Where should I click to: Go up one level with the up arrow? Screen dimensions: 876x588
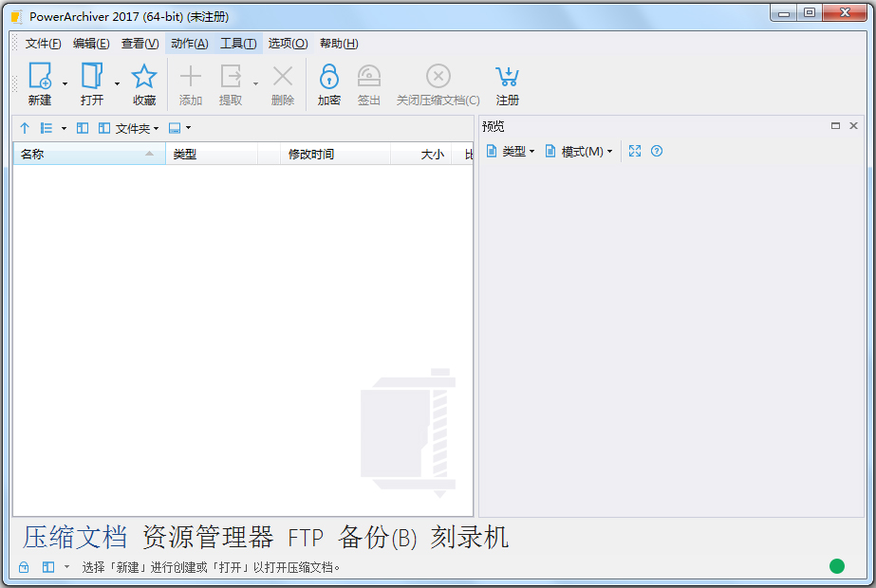[x=25, y=128]
